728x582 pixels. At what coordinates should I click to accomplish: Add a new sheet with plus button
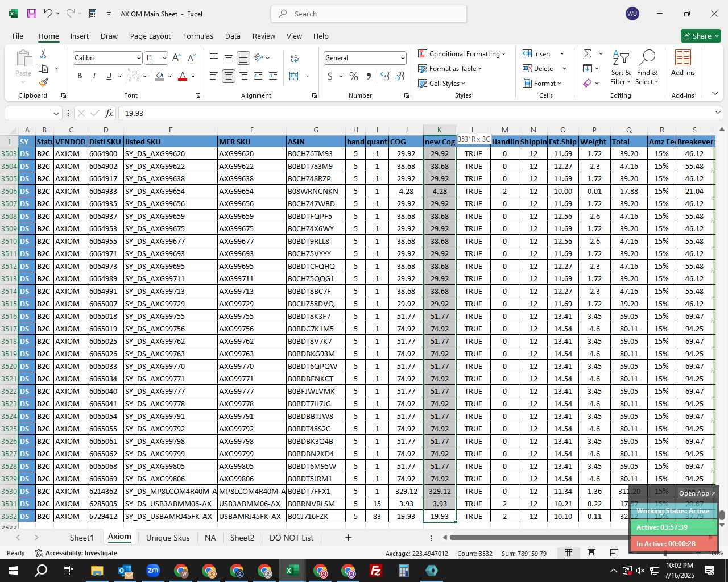tap(348, 538)
